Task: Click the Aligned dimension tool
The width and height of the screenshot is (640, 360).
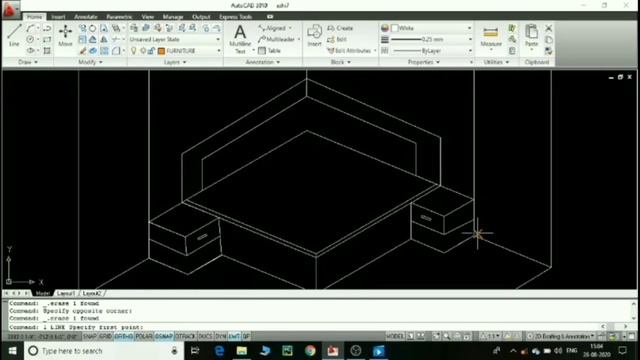Action: (272, 28)
